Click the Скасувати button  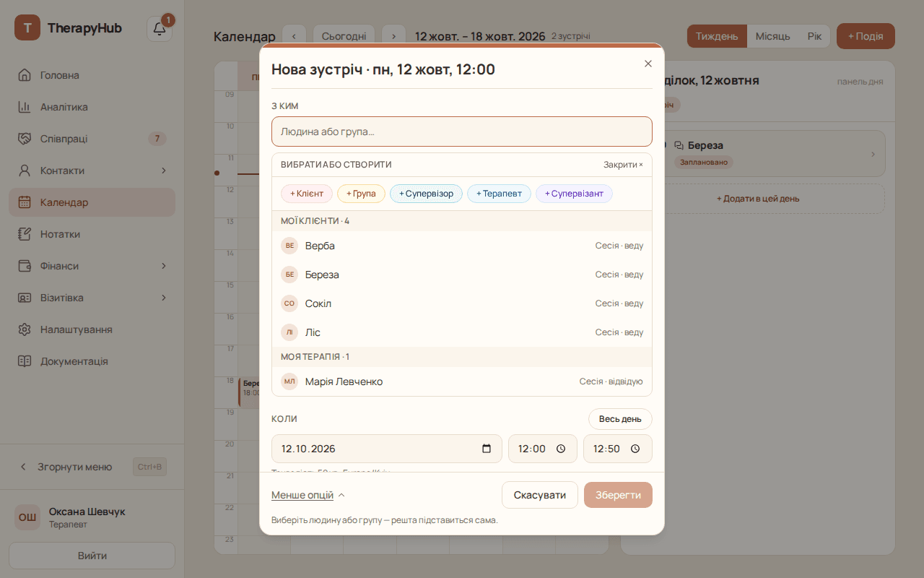[x=540, y=495]
